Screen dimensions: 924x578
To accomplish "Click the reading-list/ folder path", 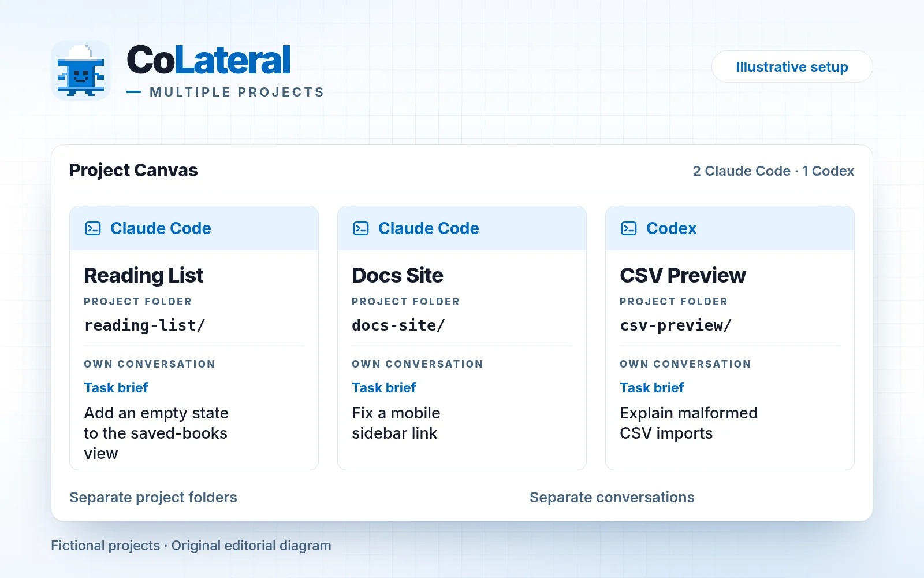I will click(x=145, y=325).
